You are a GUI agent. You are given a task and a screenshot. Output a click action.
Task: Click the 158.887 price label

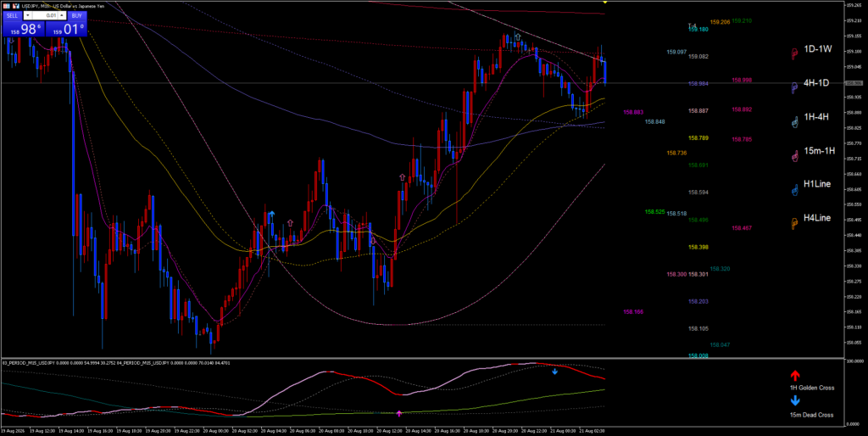pos(698,111)
